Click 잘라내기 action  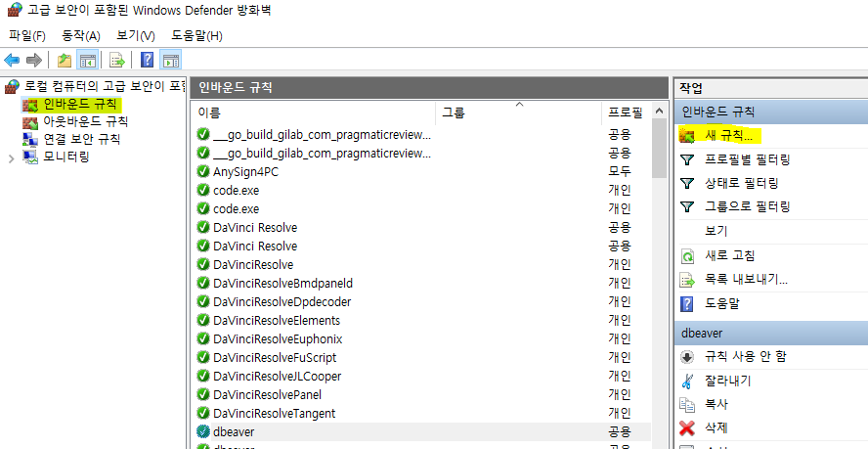[x=728, y=381]
